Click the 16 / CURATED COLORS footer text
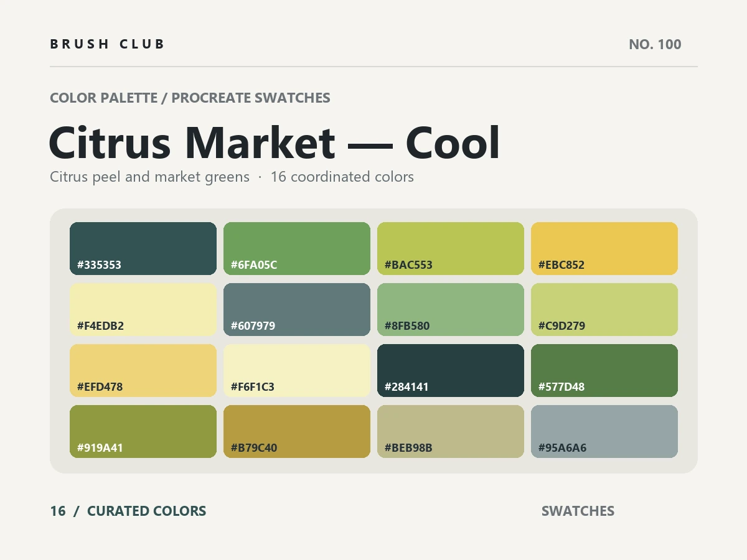 (128, 511)
